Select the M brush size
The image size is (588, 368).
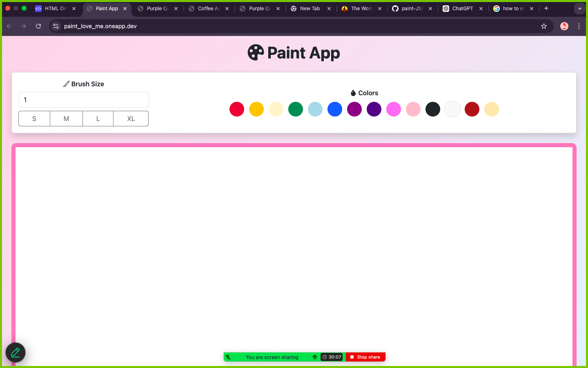click(x=66, y=119)
